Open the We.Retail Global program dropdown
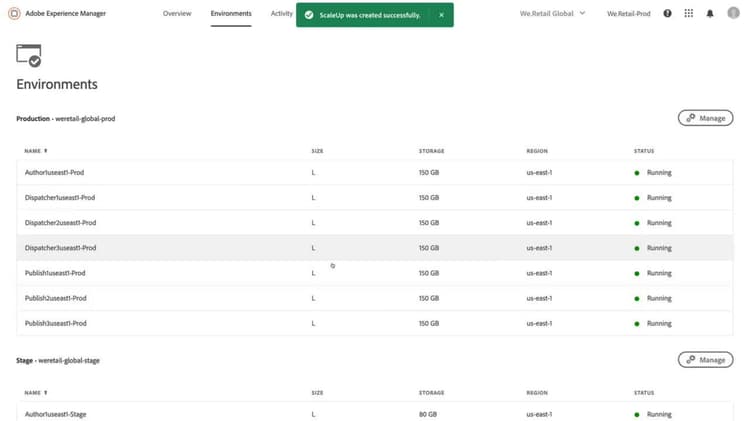750x421 pixels. pyautogui.click(x=552, y=13)
